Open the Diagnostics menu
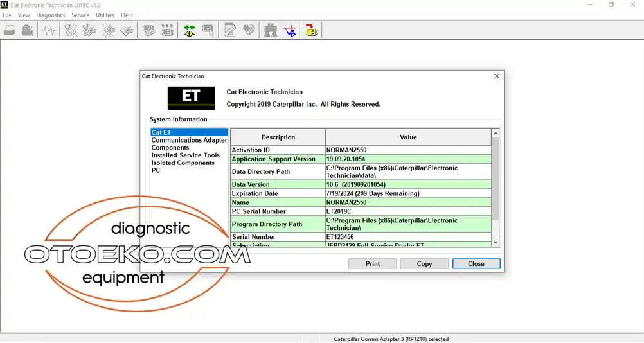The image size is (644, 343). (x=51, y=15)
